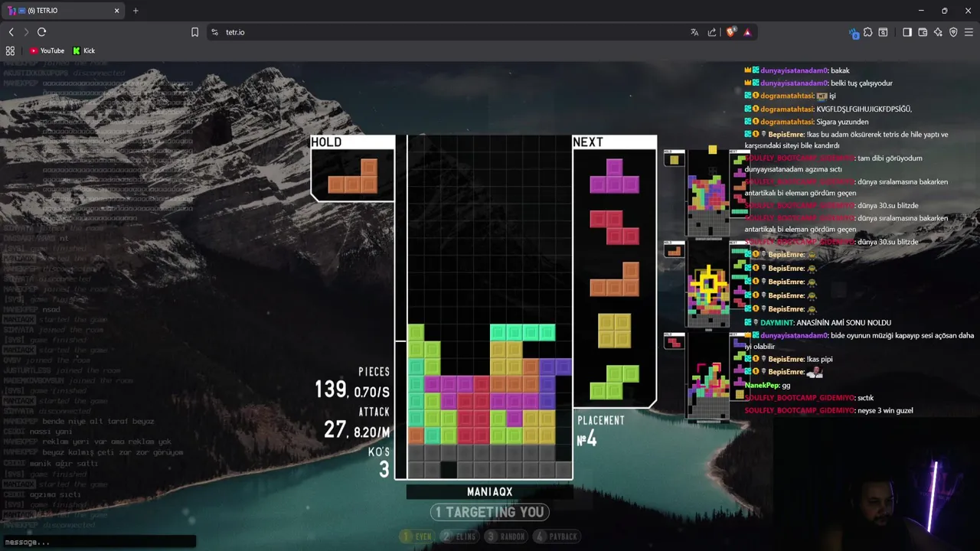Click the purple T piece in NEXT queue

[x=614, y=176]
